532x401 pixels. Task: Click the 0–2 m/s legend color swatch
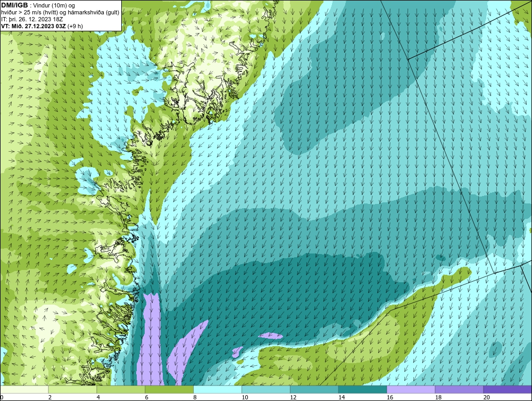point(24,389)
